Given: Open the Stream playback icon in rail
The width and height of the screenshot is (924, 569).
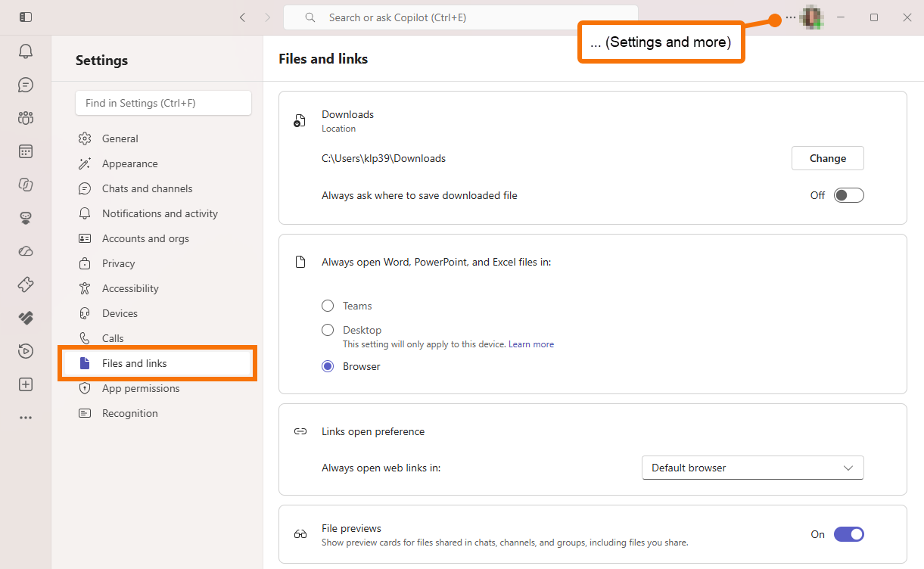Looking at the screenshot, I should click(x=26, y=351).
